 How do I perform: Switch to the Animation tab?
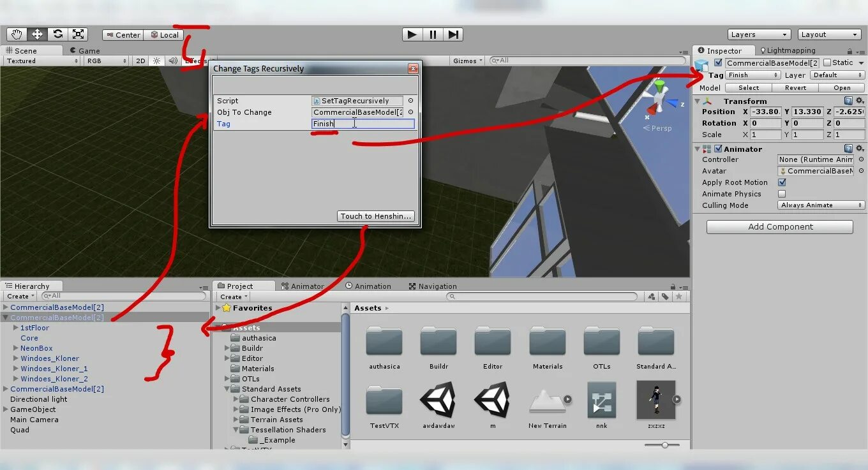click(x=368, y=286)
